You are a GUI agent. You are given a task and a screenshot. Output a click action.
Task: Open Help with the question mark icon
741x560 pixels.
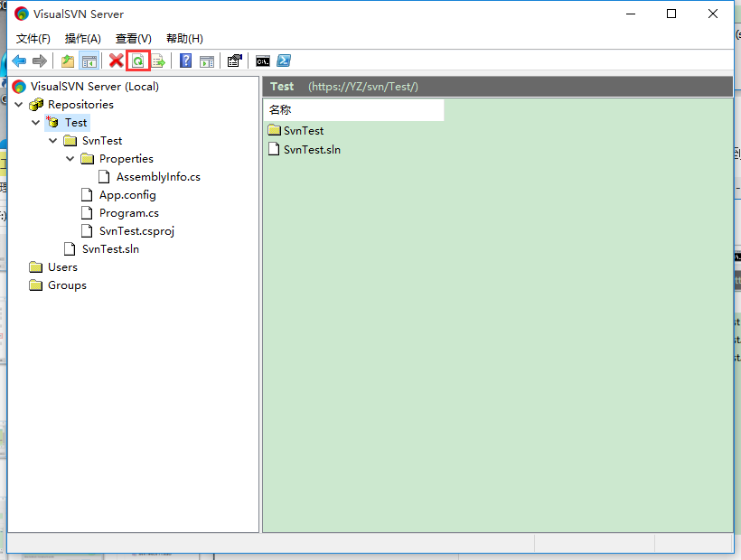pyautogui.click(x=186, y=61)
